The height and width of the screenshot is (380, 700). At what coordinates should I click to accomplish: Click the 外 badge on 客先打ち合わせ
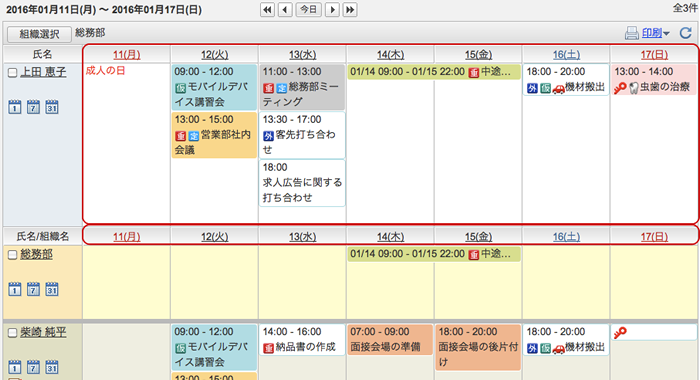[268, 136]
